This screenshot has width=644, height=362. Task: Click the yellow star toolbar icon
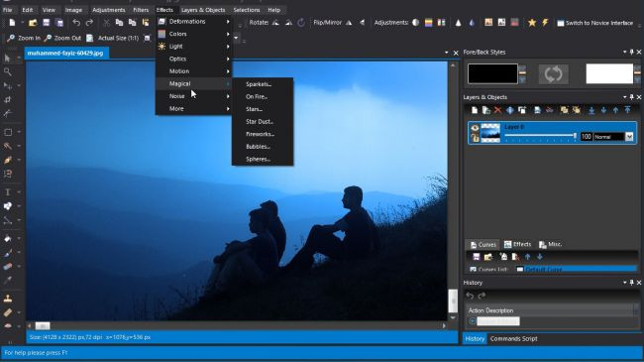click(532, 23)
